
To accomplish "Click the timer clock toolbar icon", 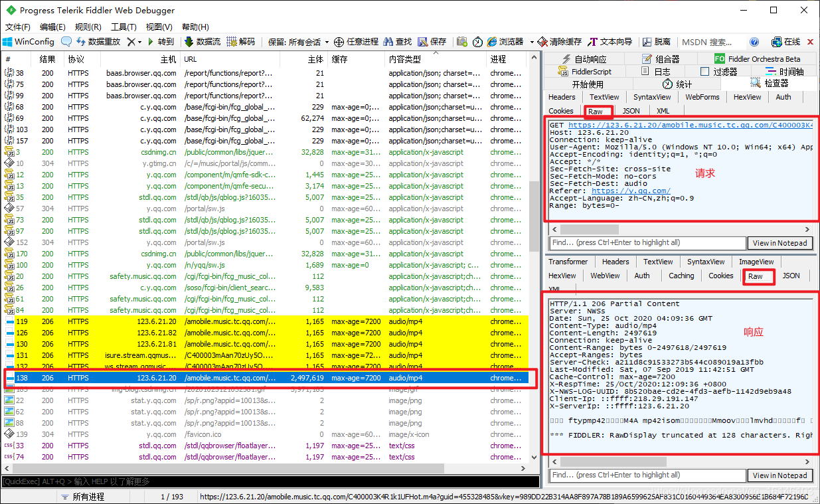I will click(477, 41).
